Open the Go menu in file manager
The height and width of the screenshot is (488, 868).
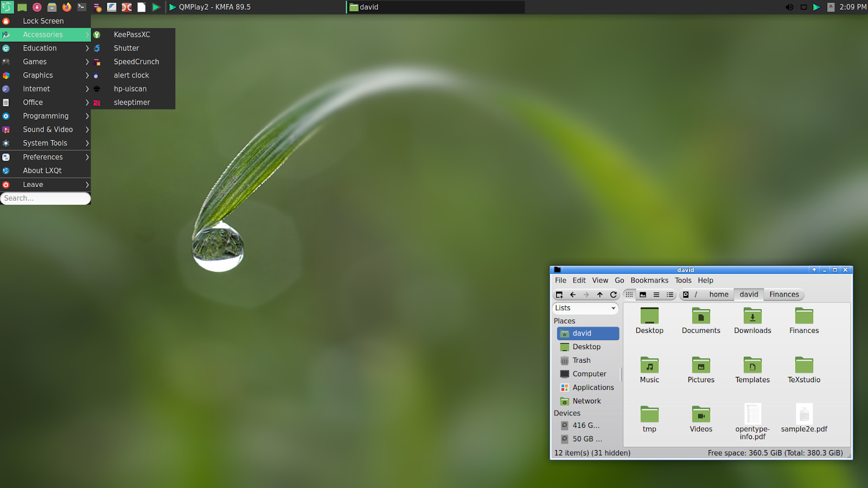point(620,280)
